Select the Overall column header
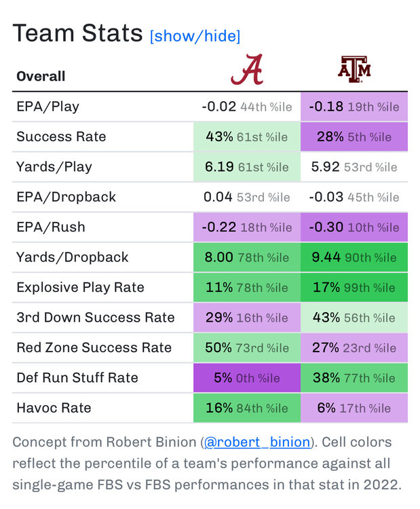Screen dimensions: 420x509 (41, 76)
